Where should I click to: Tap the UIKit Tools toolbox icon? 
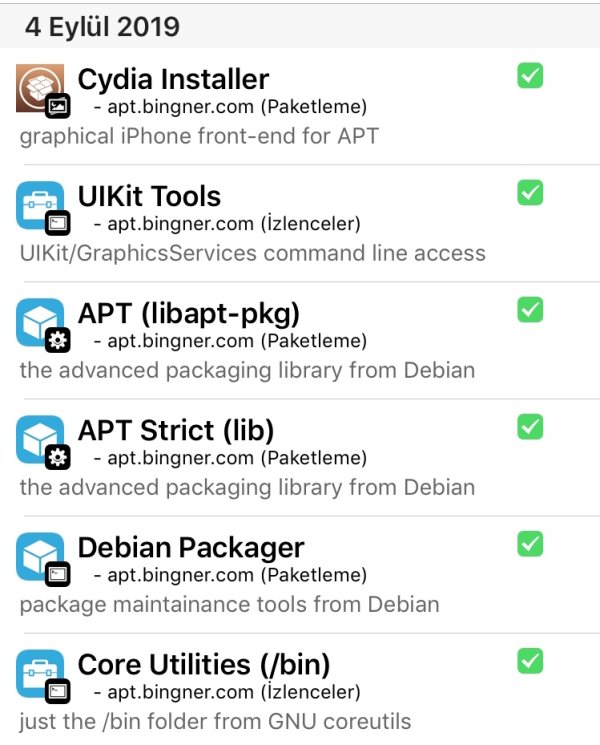(40, 205)
